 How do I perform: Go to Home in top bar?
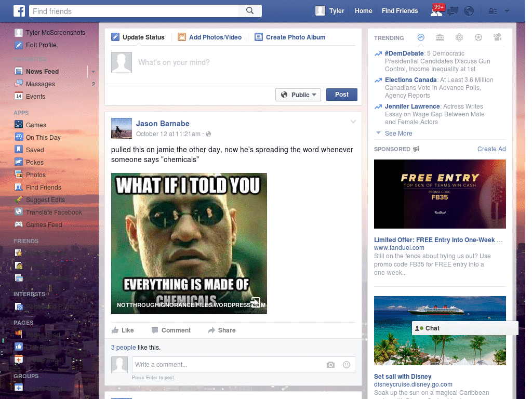pyautogui.click(x=363, y=11)
